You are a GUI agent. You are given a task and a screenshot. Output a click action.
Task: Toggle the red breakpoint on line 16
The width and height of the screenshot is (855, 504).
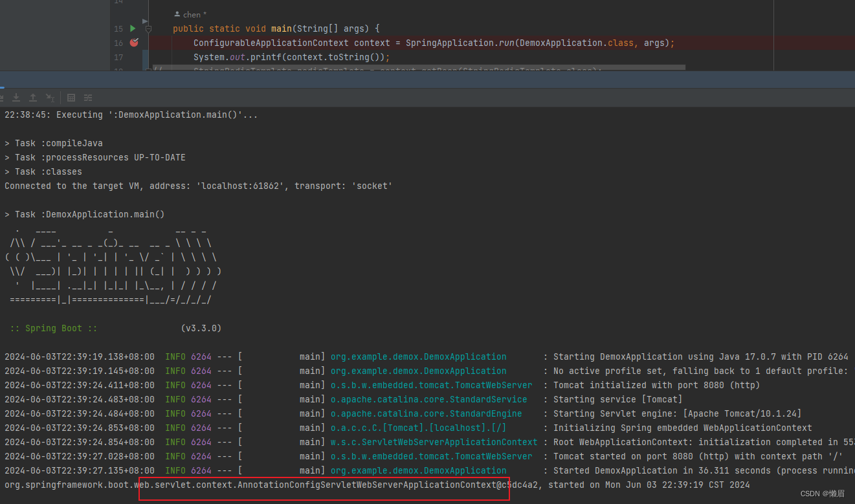point(134,43)
